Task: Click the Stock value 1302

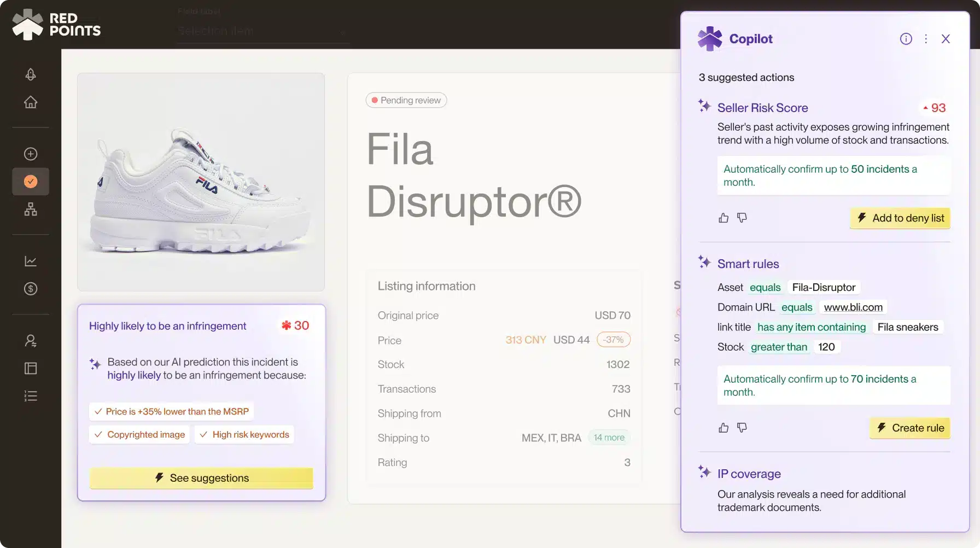Action: pos(618,364)
